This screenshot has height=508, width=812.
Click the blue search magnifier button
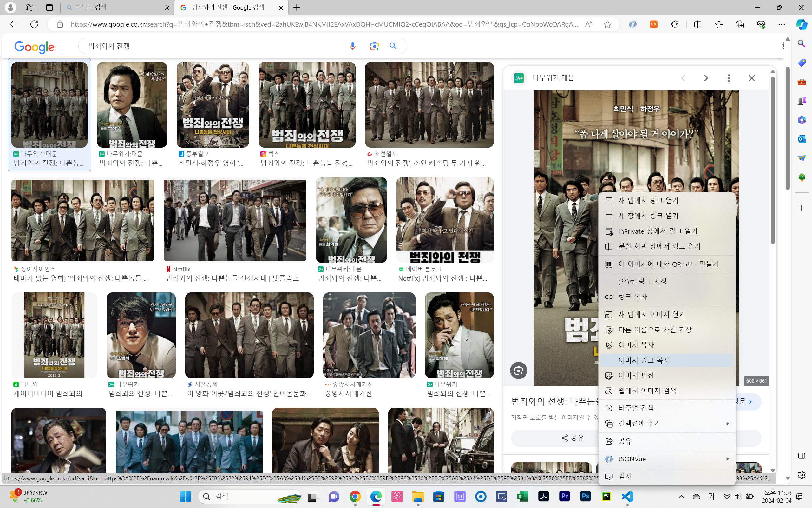click(x=393, y=46)
